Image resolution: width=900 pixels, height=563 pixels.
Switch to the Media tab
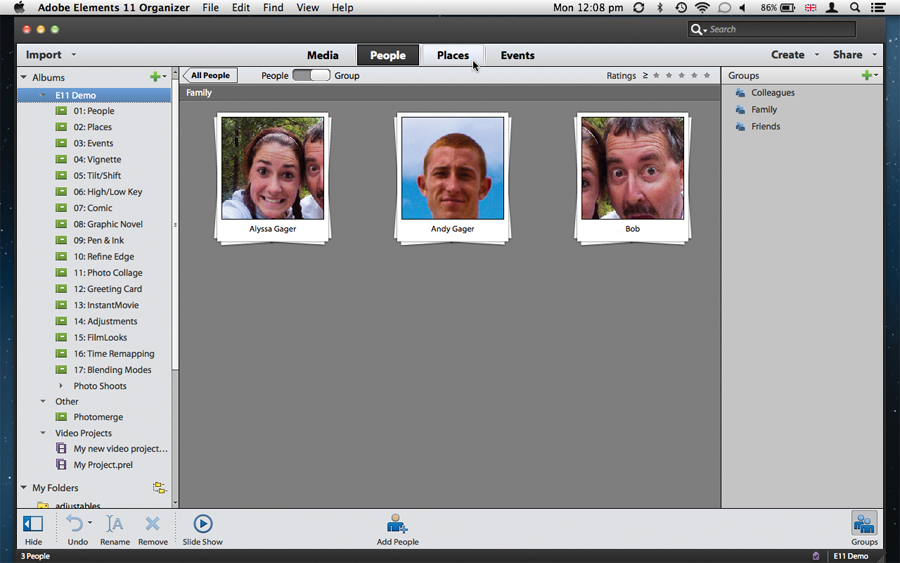[x=323, y=55]
